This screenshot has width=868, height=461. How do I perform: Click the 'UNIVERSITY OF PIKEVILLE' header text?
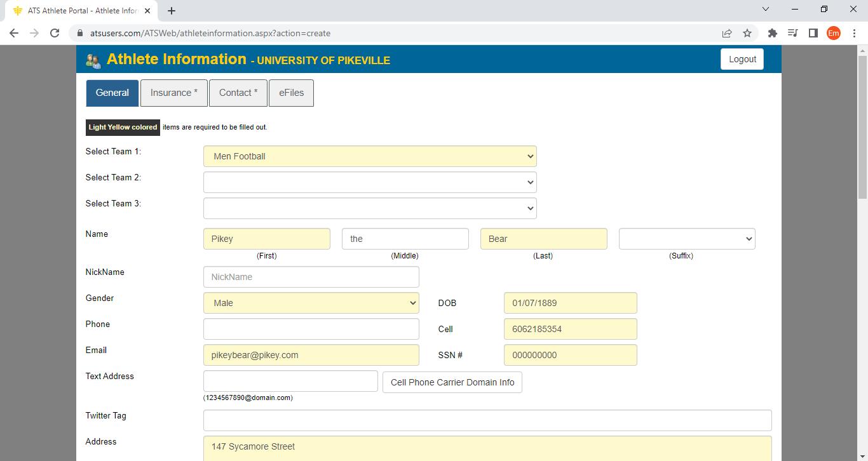(323, 60)
